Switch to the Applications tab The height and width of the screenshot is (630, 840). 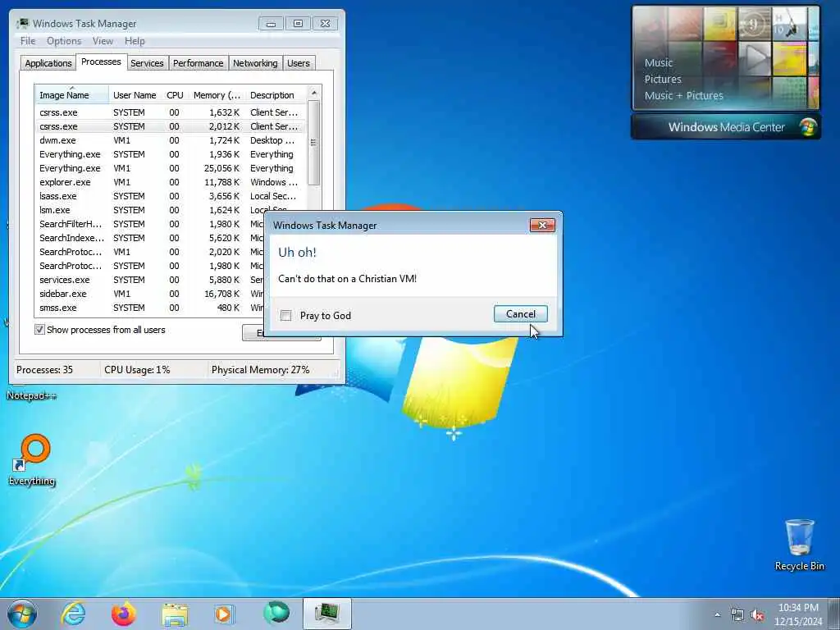pos(48,62)
